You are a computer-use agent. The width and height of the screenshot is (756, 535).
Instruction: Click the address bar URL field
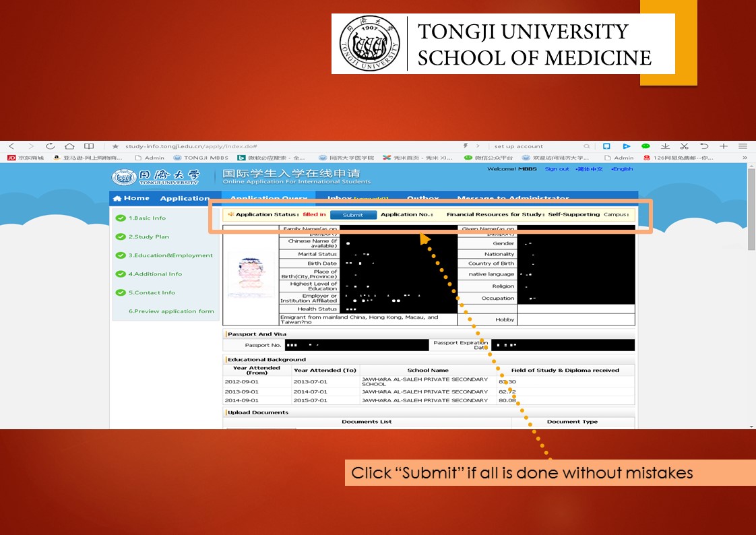pyautogui.click(x=191, y=146)
